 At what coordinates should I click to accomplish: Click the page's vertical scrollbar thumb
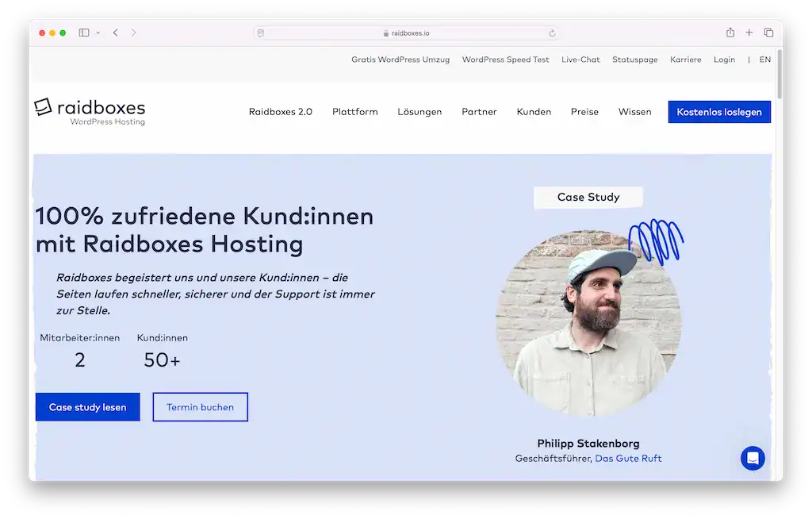pos(779,74)
